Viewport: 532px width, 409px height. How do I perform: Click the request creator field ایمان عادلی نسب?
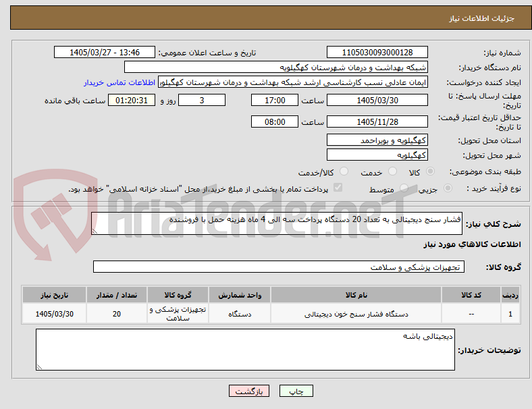(293, 82)
